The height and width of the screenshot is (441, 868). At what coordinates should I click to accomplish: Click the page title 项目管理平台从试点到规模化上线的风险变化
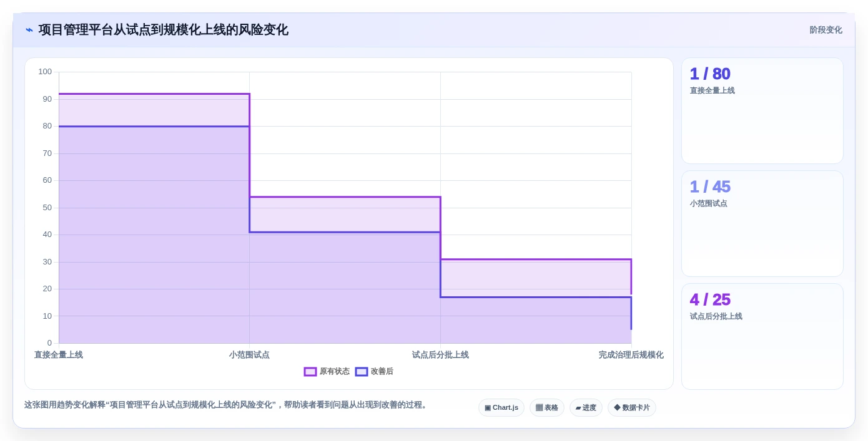[164, 30]
